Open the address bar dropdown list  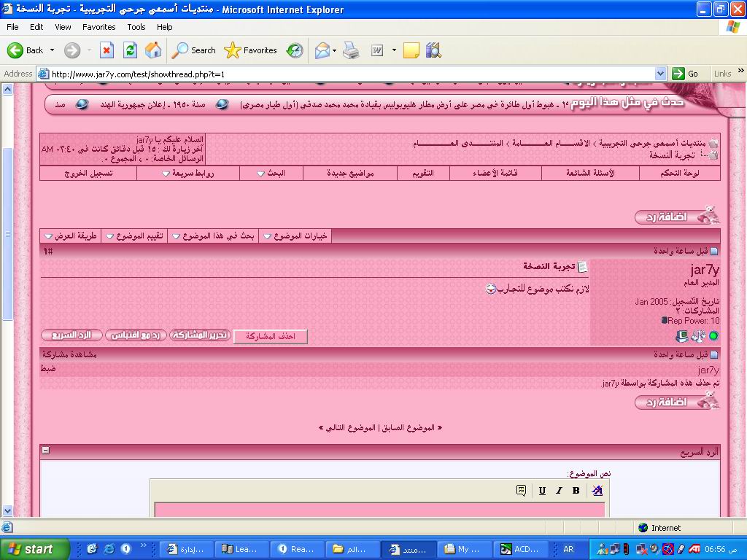tap(660, 74)
